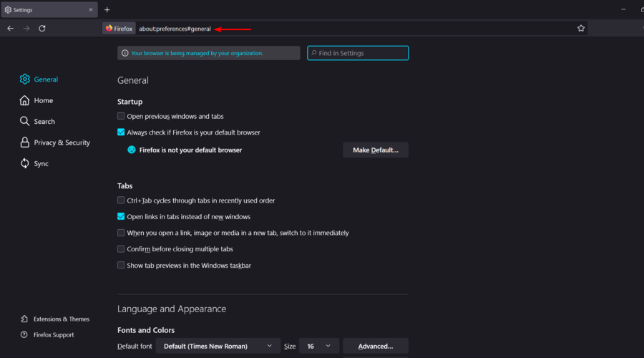The image size is (644, 358).
Task: Open a new tab with plus icon
Action: [107, 10]
